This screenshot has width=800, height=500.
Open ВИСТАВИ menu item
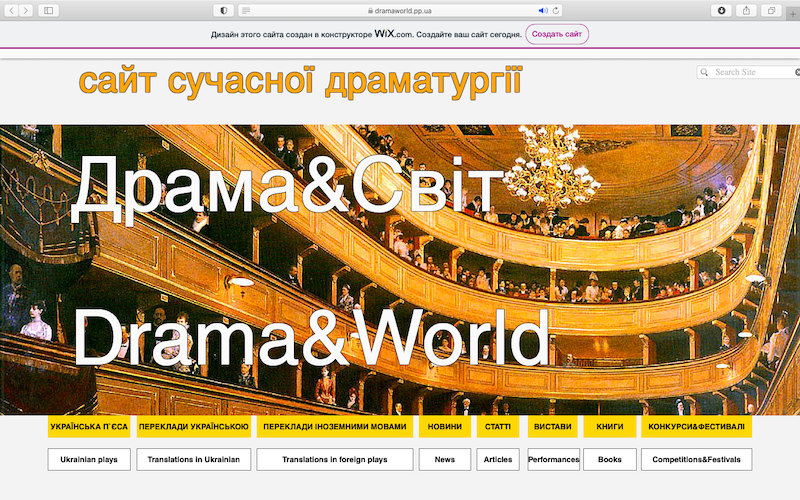click(x=553, y=427)
